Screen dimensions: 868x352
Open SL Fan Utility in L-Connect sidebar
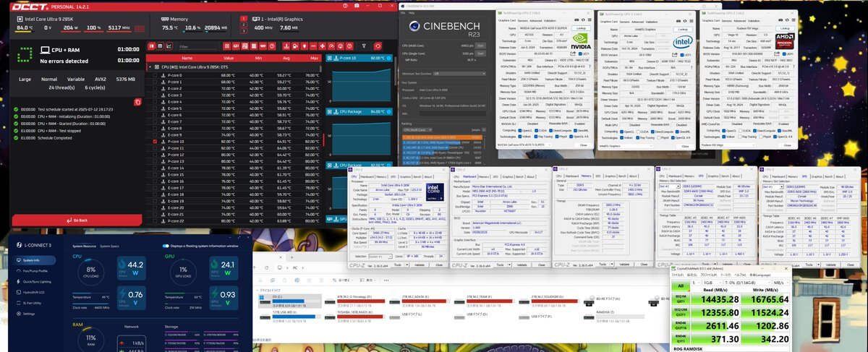(x=29, y=303)
